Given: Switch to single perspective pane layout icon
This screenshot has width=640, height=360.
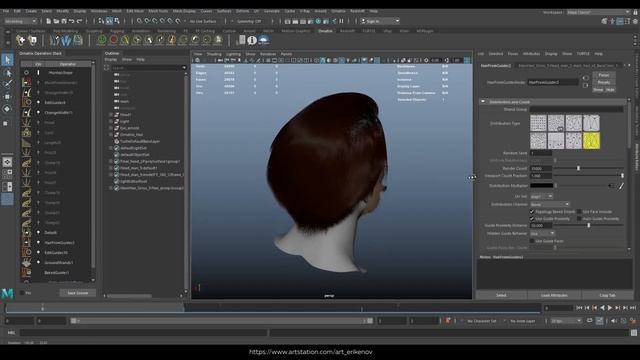Looking at the screenshot, I should (x=7, y=162).
